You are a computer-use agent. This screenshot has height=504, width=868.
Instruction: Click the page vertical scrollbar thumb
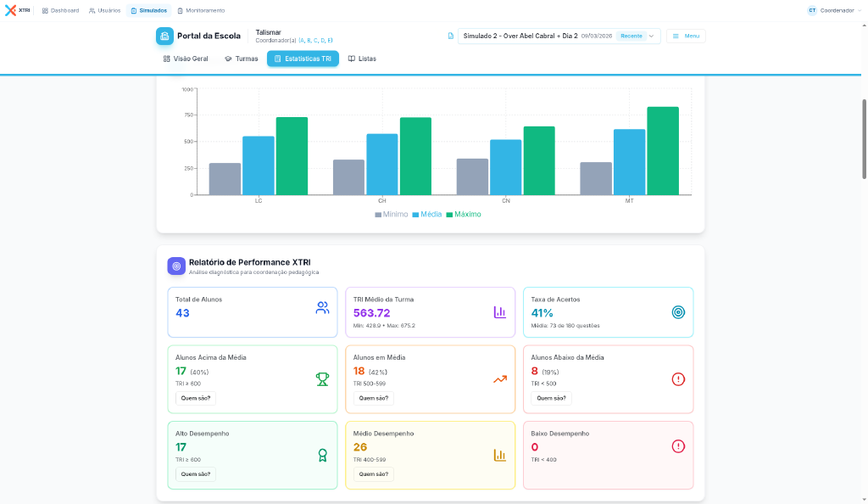(864, 139)
